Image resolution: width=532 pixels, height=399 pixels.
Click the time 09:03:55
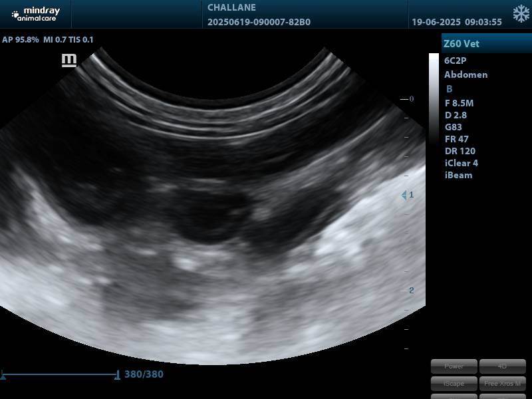(483, 22)
